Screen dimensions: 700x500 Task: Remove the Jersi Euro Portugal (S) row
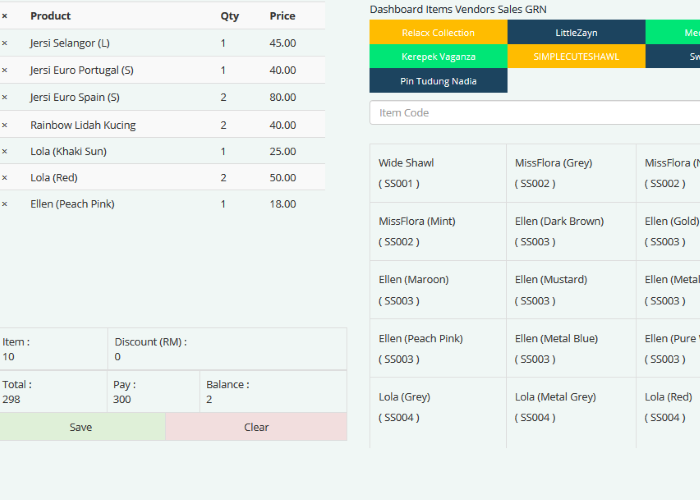(4, 70)
